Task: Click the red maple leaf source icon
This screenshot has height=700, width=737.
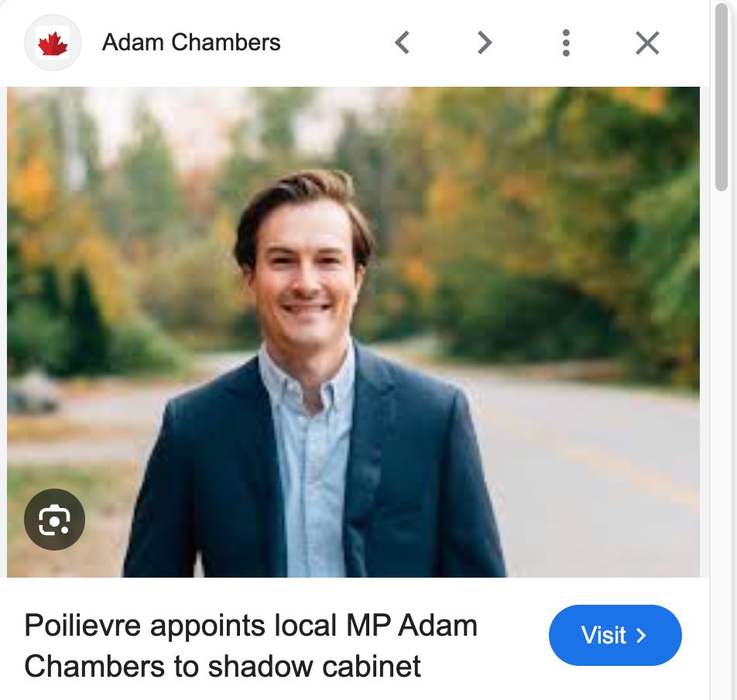Action: pyautogui.click(x=53, y=43)
